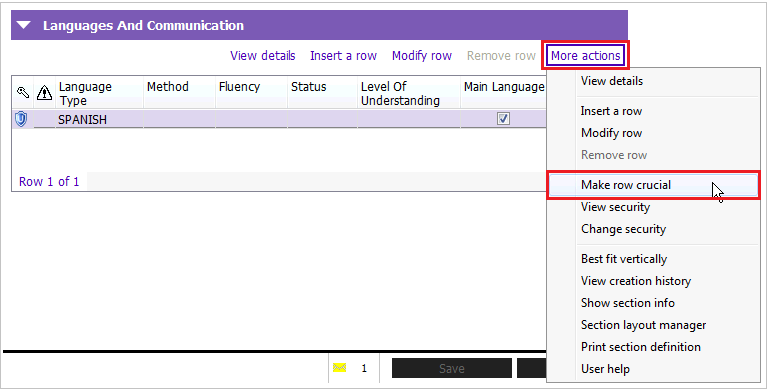Click the warning triangle column header
774x392 pixels.
[x=44, y=92]
